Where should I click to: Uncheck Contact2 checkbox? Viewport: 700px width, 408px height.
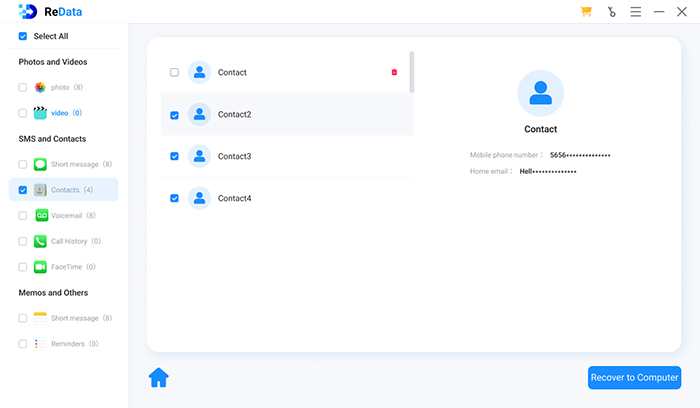pos(175,115)
